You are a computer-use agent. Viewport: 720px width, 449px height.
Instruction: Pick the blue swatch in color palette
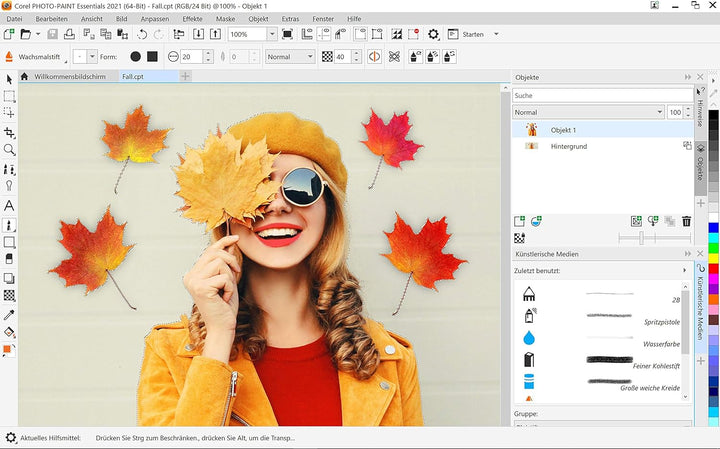pyautogui.click(x=713, y=227)
